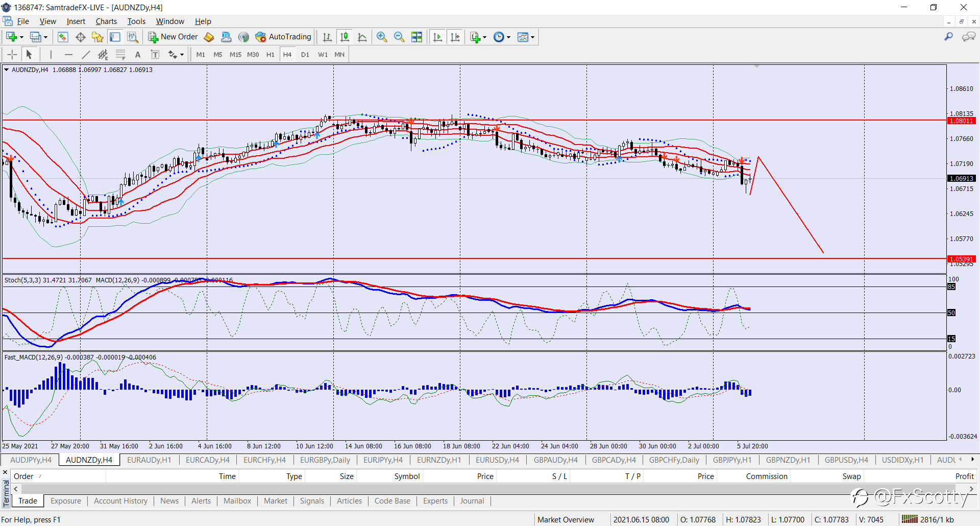
Task: Open the Tools menu
Action: point(136,21)
